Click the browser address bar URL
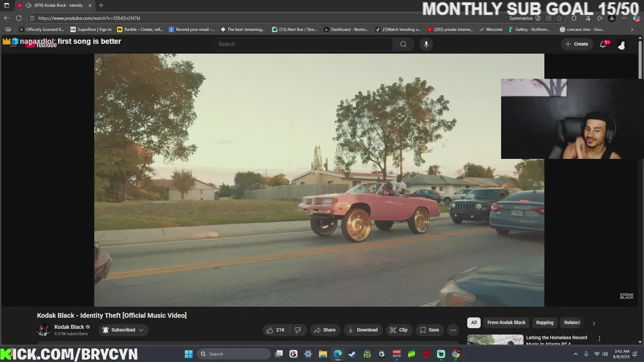Screen dimensions: 644x362 pyautogui.click(x=89, y=18)
